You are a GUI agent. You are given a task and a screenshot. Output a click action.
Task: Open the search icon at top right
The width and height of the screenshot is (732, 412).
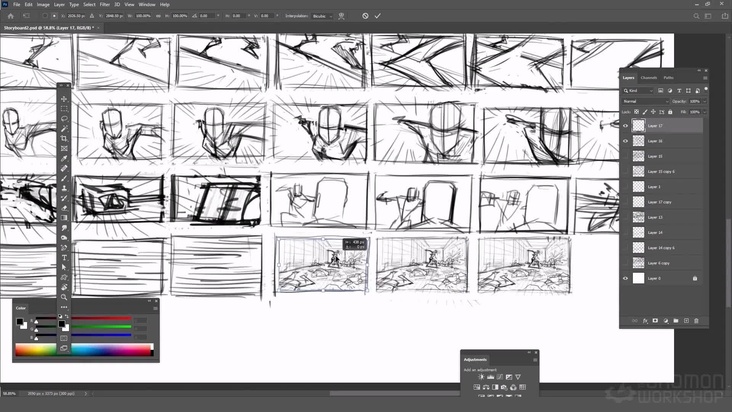(696, 16)
